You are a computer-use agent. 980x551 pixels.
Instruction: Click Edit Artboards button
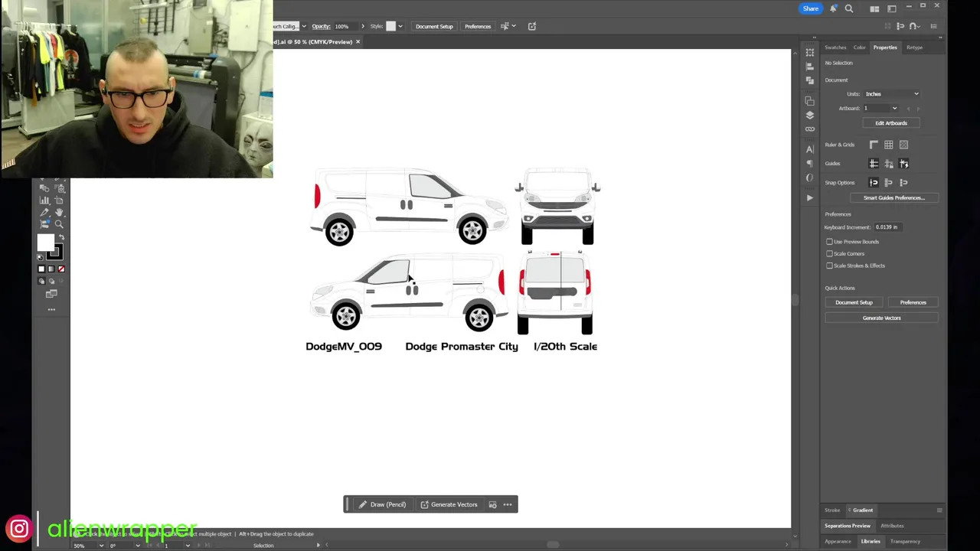point(891,123)
